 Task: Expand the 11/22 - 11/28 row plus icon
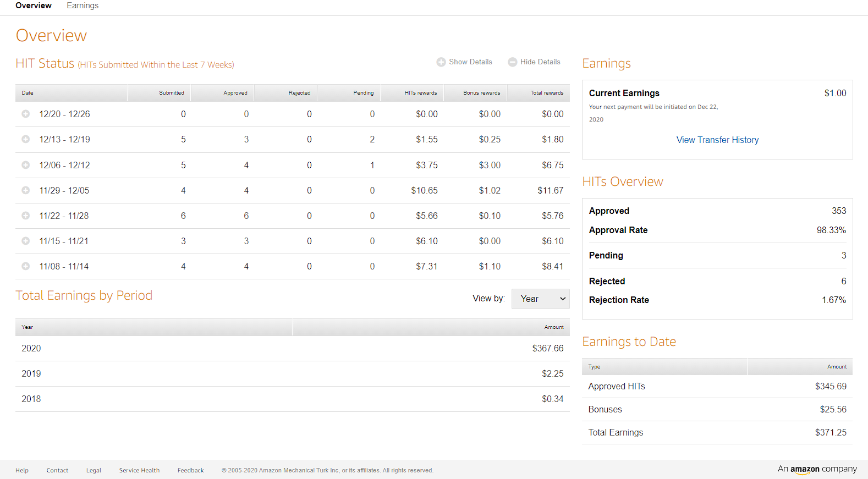pos(25,216)
